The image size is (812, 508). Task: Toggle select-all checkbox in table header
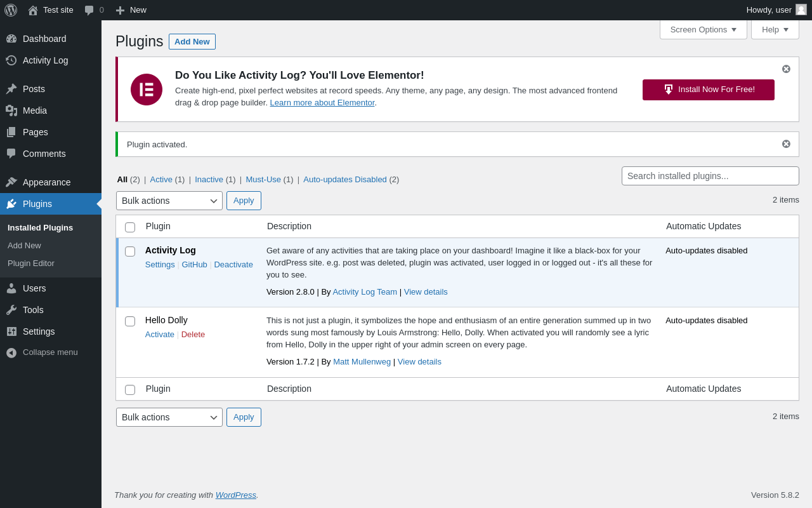click(x=130, y=227)
